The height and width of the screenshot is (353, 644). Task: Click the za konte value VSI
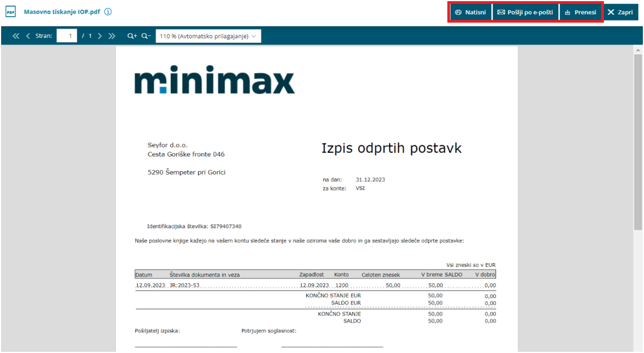coord(360,188)
